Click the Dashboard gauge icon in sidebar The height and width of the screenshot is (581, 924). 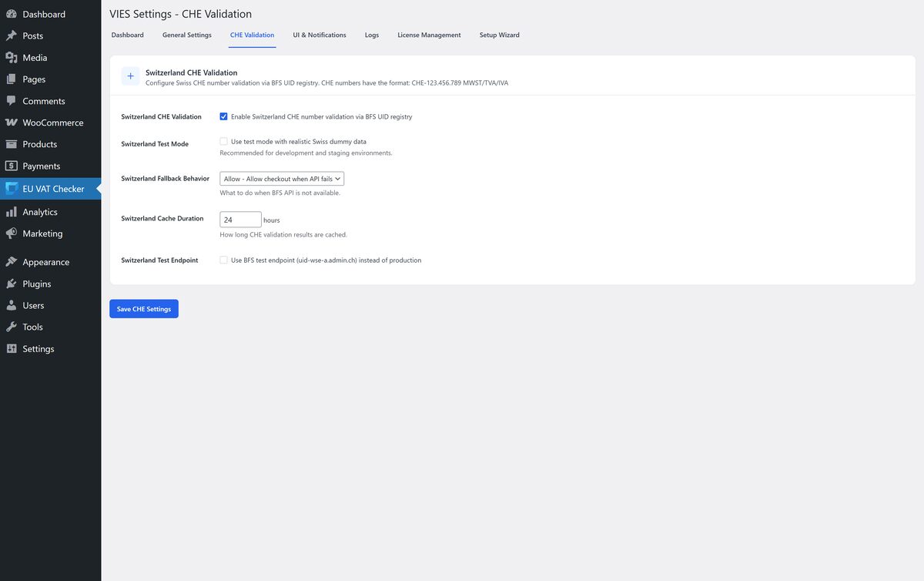pos(12,14)
